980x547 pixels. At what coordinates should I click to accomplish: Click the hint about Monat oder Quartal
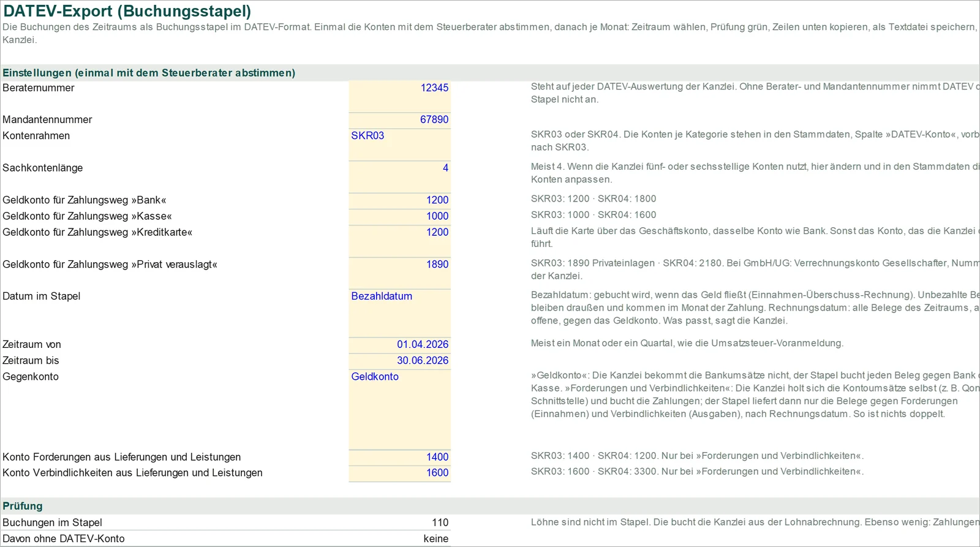coord(687,344)
